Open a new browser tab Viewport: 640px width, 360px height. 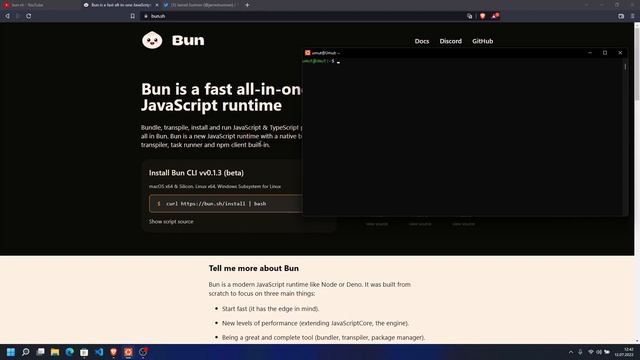point(247,5)
